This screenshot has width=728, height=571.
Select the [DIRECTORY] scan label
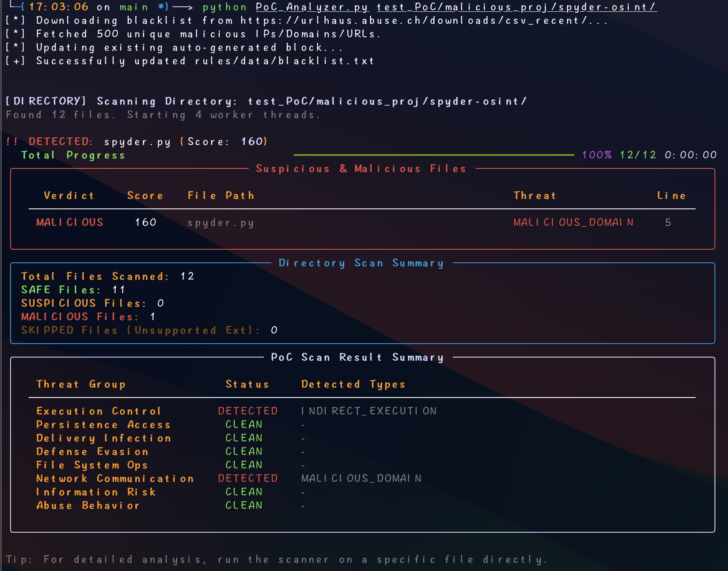click(x=45, y=101)
